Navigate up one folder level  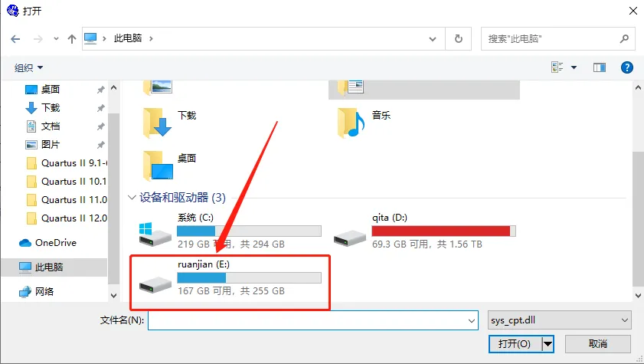coord(72,39)
